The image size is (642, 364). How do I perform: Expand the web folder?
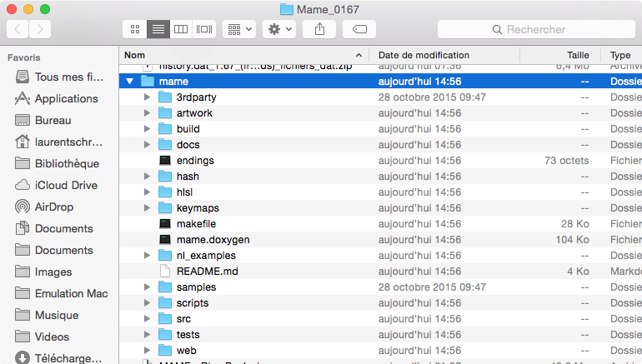pos(147,351)
